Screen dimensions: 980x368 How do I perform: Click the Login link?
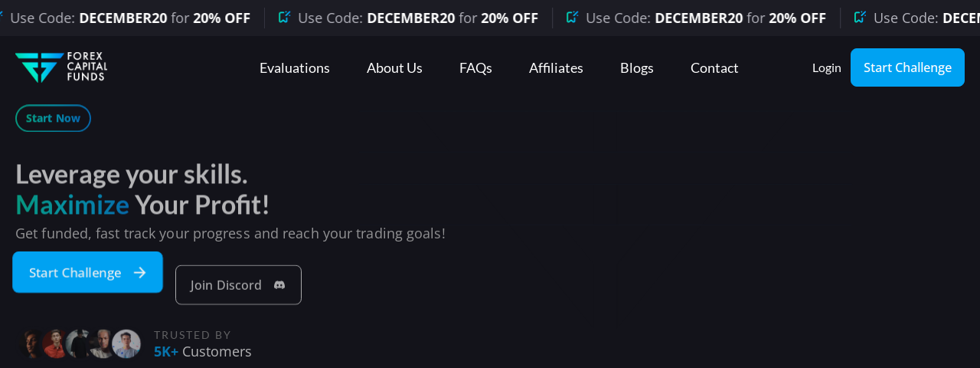827,67
